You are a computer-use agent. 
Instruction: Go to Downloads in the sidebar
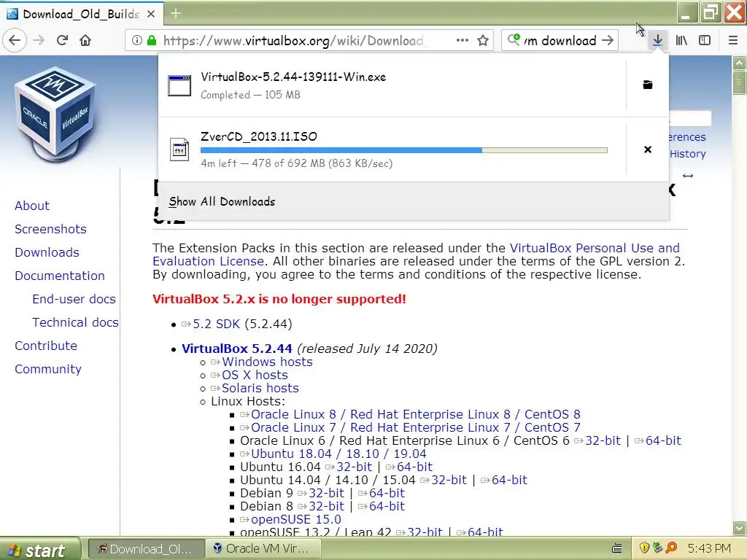pyautogui.click(x=47, y=252)
